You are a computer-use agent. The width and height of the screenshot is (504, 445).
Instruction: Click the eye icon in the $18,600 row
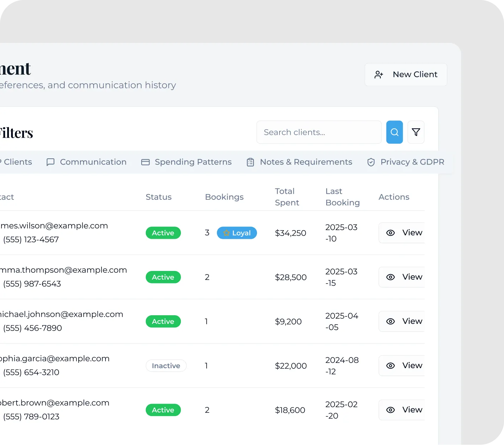coord(391,410)
